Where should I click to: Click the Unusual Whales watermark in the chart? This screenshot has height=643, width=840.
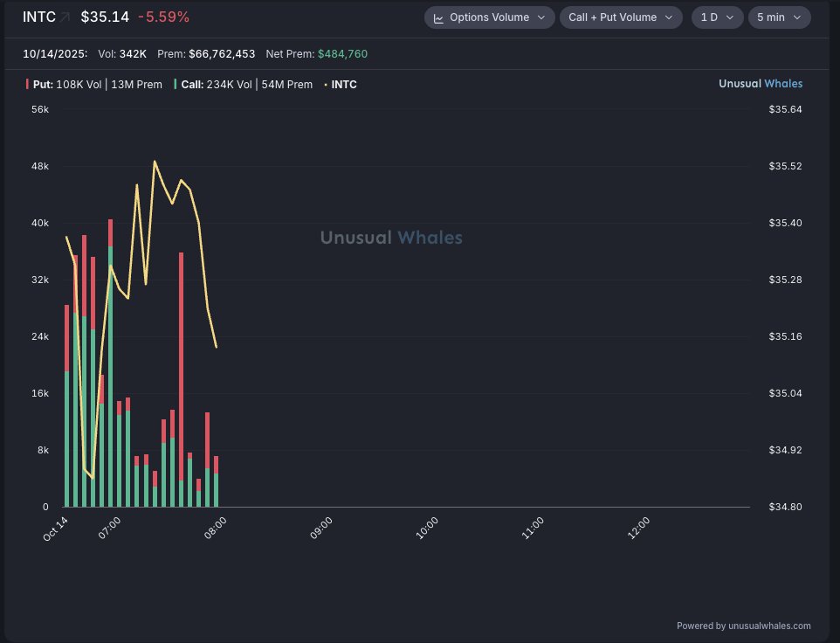click(x=391, y=238)
